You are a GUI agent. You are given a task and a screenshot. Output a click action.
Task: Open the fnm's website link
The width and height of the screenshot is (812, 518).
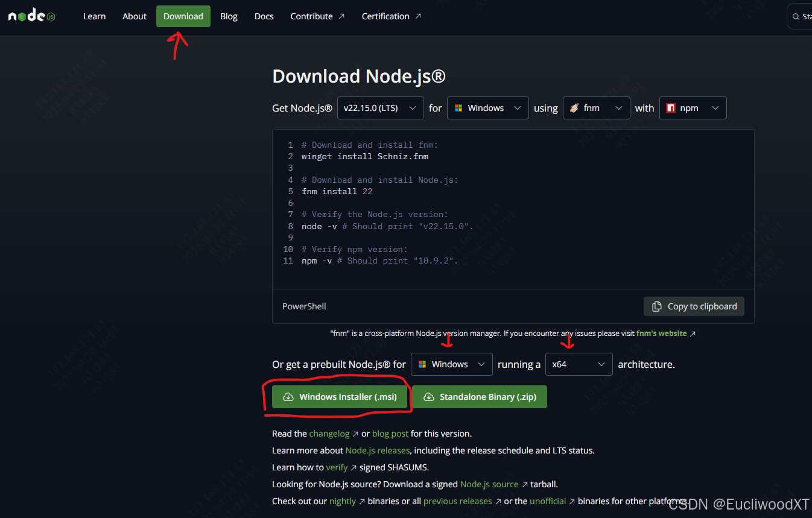click(666, 333)
